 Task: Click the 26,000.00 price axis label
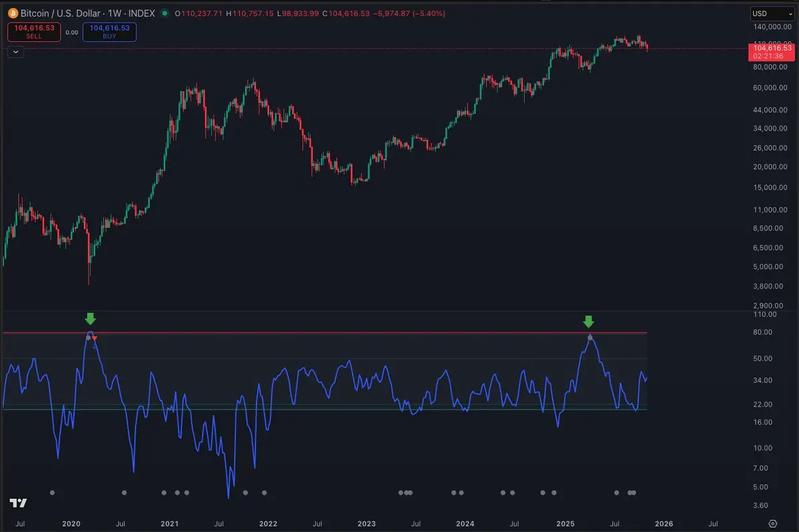tap(772, 148)
